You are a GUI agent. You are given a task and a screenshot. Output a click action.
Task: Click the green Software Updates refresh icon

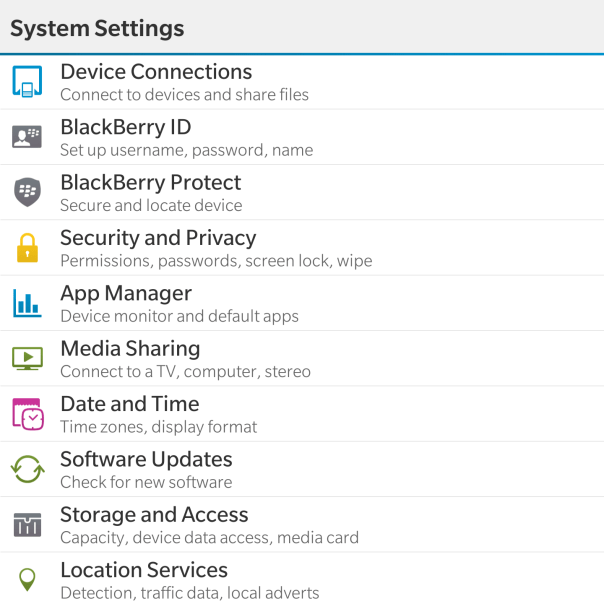point(27,468)
